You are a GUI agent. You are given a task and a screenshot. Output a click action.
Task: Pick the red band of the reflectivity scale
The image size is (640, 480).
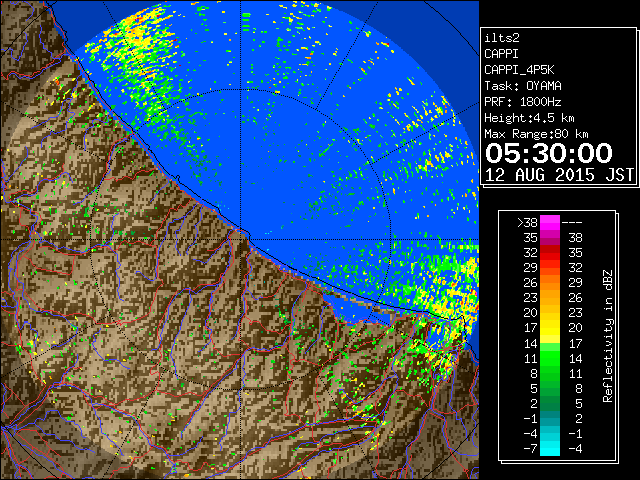pyautogui.click(x=550, y=253)
